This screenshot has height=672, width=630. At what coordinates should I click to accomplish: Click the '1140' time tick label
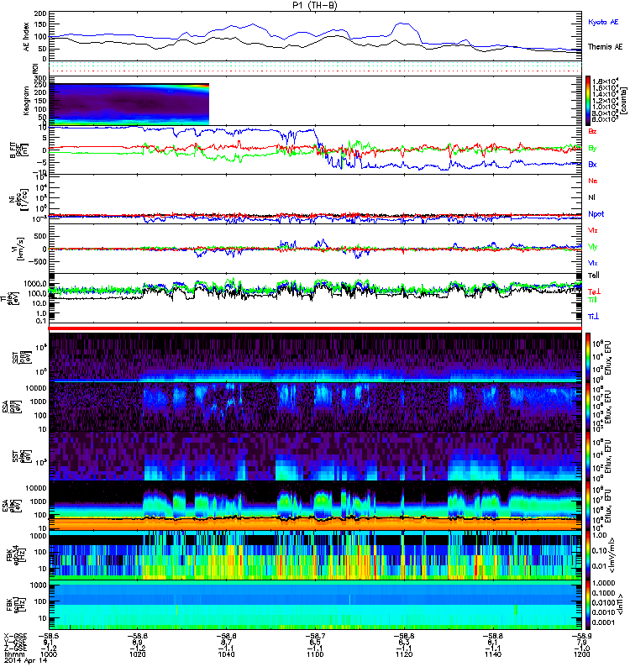click(493, 654)
